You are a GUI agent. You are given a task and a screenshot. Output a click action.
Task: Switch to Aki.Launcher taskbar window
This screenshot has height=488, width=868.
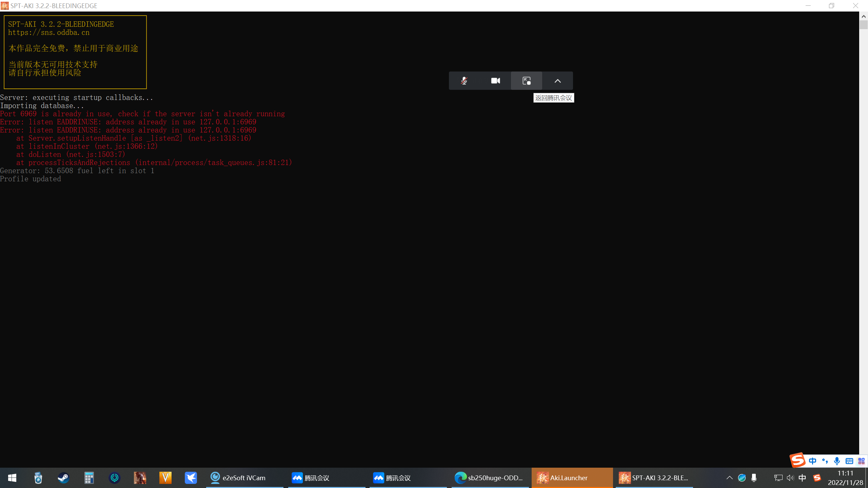pyautogui.click(x=572, y=478)
